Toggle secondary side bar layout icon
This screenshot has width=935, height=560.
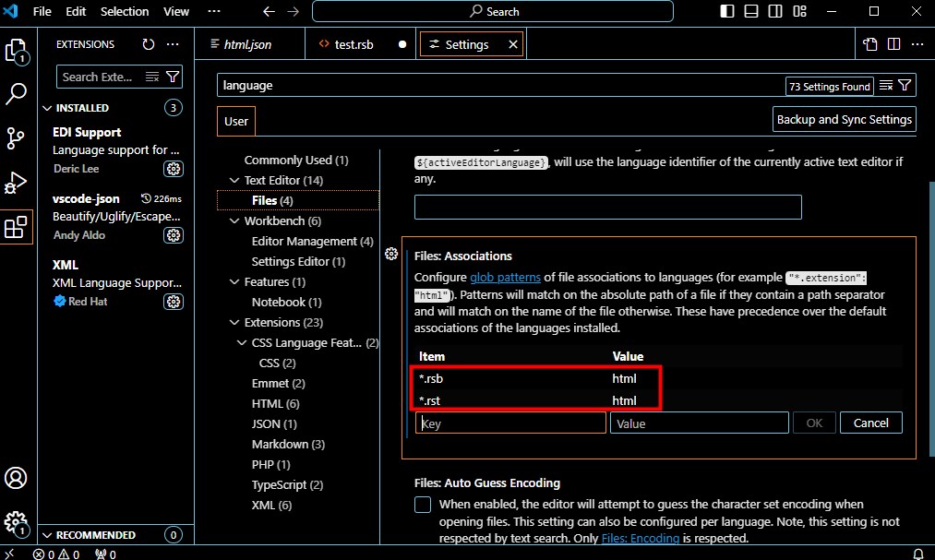pyautogui.click(x=775, y=11)
